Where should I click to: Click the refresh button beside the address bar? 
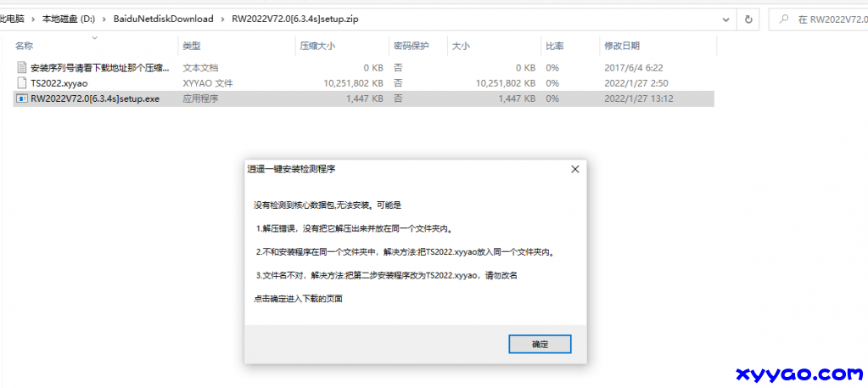748,19
